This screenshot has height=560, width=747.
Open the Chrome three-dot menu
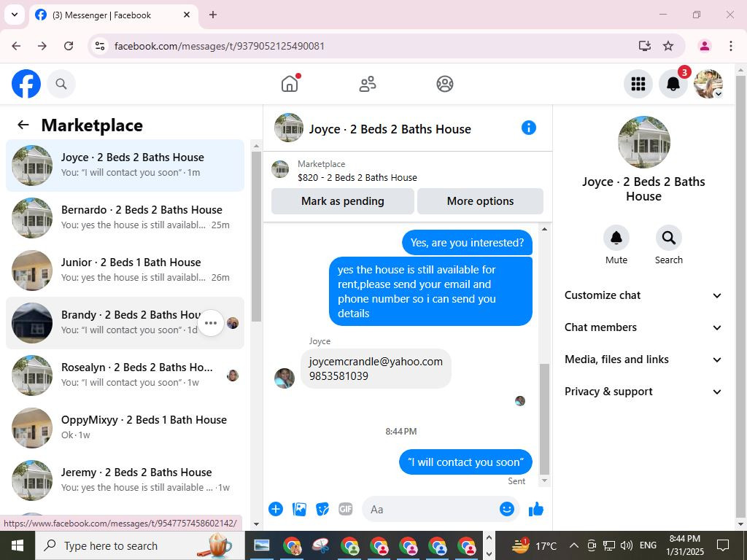(731, 46)
